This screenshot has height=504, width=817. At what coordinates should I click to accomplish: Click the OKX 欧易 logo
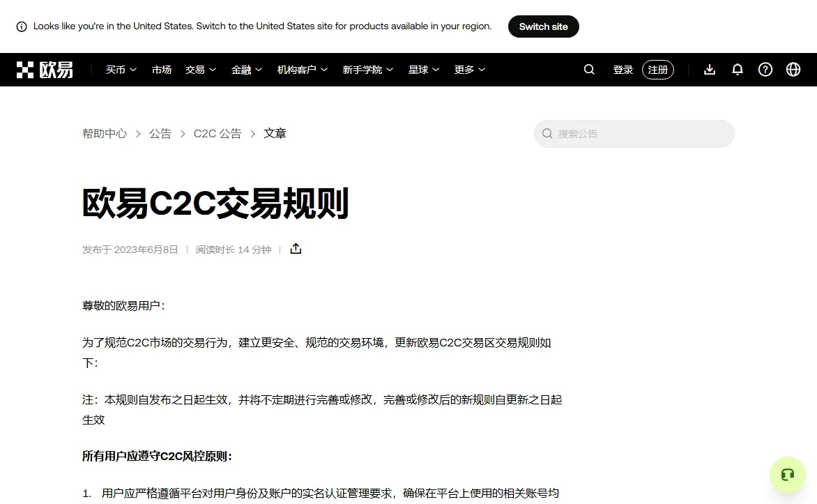tap(45, 69)
